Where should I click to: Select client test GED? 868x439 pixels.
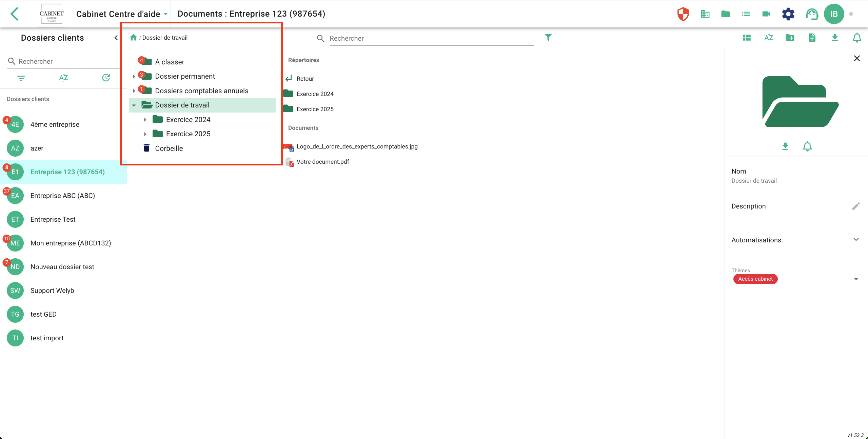[63, 314]
